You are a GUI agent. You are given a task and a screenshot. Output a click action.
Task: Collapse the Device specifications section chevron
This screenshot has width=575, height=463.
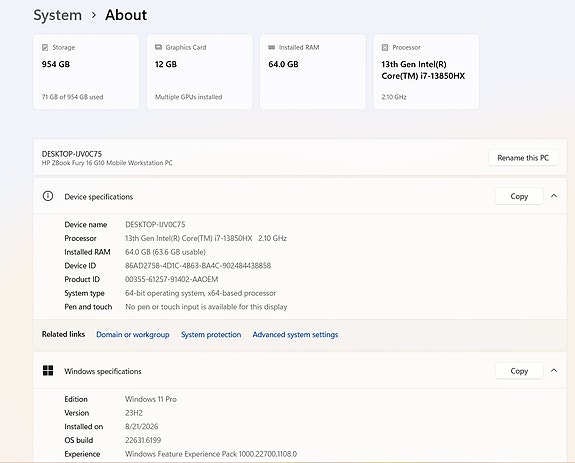(554, 196)
